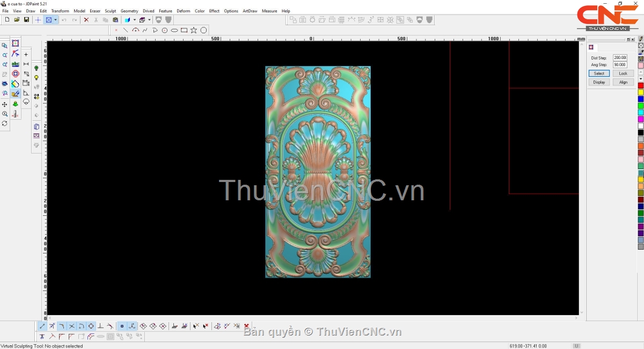Open the blue cube shading dropdown arrow
Screen dimensions: 644x349
[x=134, y=20]
